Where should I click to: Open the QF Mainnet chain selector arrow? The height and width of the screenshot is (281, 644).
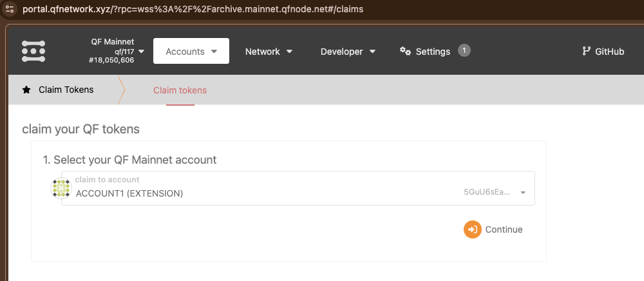click(141, 52)
